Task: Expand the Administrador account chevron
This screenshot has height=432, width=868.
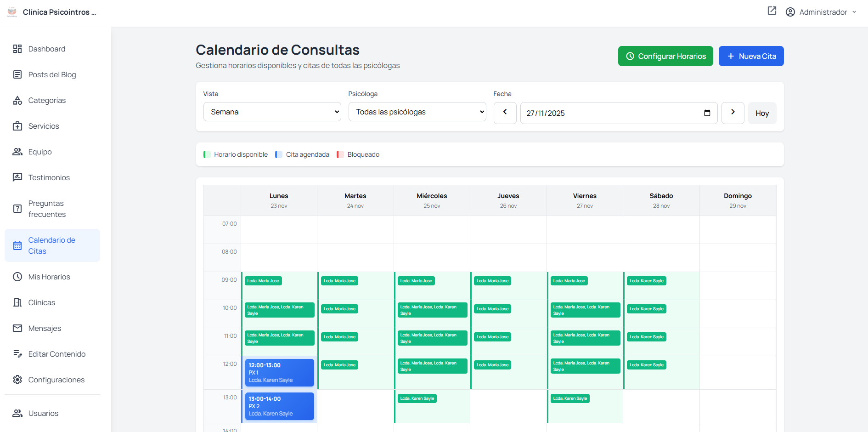Action: (854, 12)
